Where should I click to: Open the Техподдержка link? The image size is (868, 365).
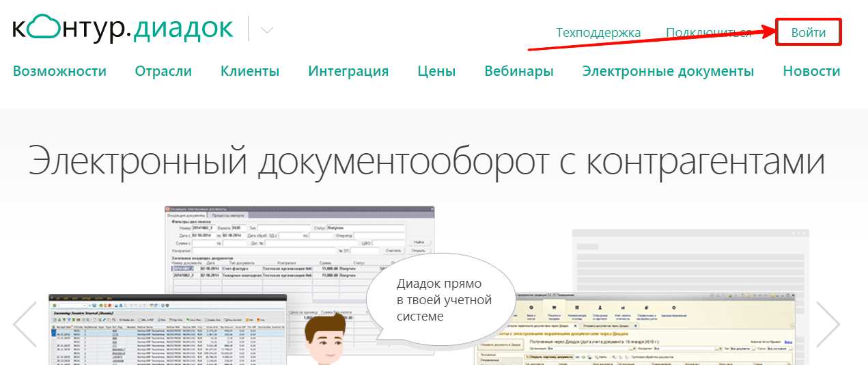598,33
